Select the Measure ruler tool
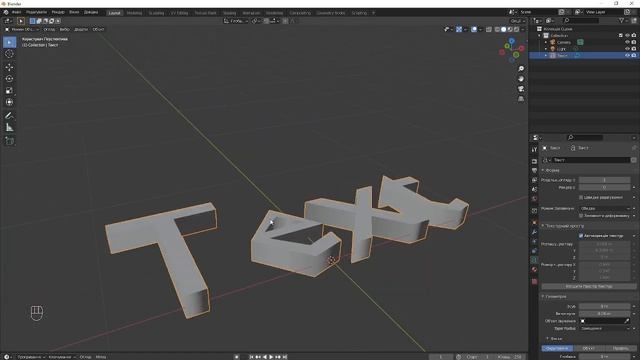This screenshot has width=640, height=360. (9, 128)
